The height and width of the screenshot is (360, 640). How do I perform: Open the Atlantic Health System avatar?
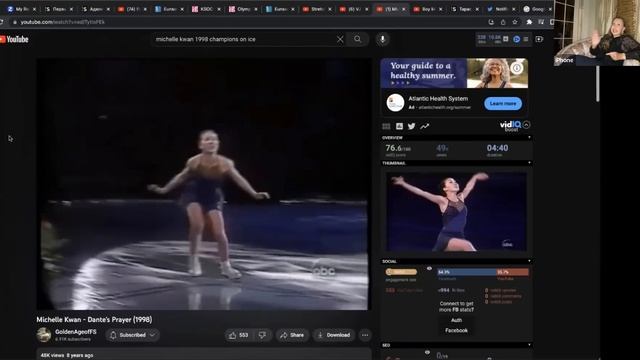click(395, 102)
